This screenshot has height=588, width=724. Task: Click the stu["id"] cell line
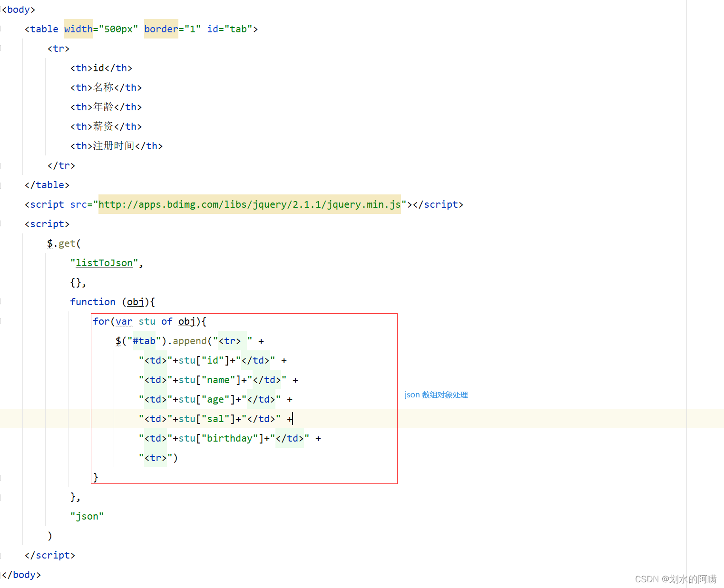pos(213,360)
